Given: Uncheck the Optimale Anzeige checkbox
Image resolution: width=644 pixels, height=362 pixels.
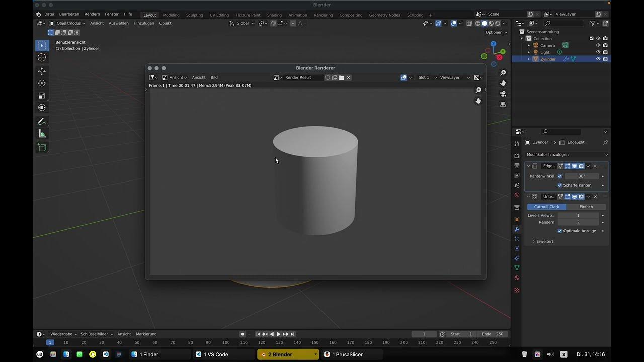Looking at the screenshot, I should [560, 231].
